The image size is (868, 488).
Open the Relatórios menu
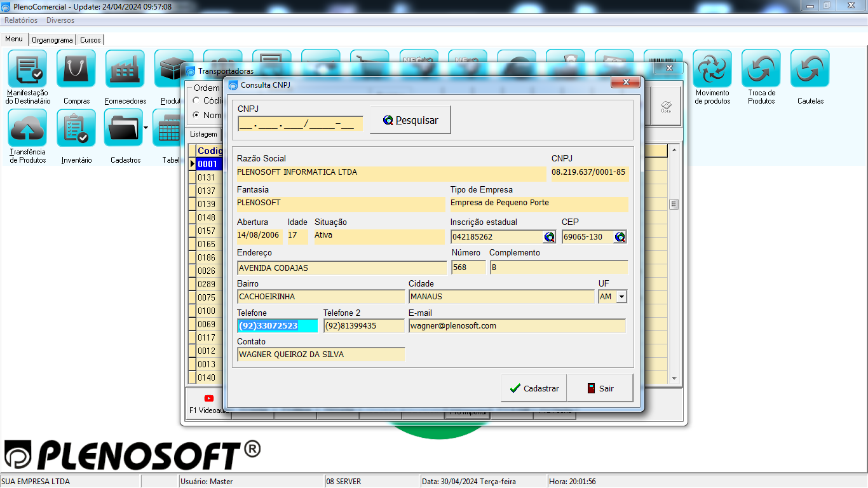pyautogui.click(x=21, y=20)
